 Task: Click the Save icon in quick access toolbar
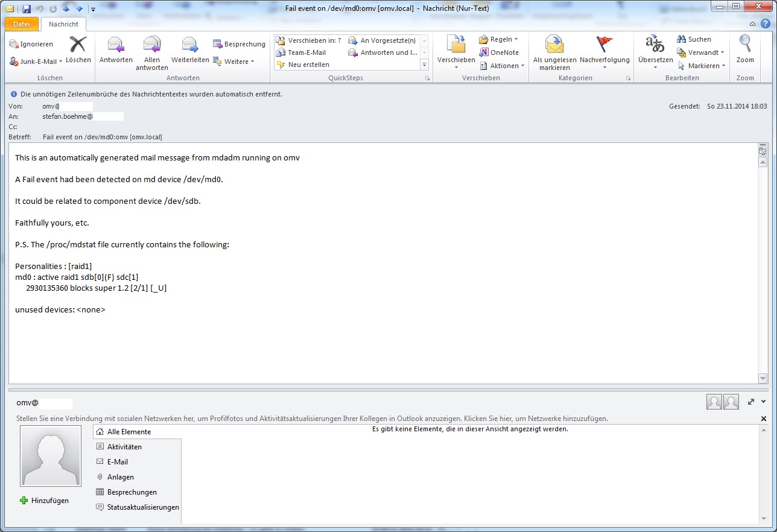pos(27,8)
